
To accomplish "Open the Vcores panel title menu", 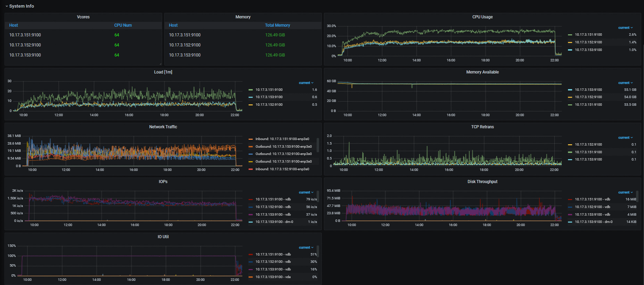I will pyautogui.click(x=83, y=17).
